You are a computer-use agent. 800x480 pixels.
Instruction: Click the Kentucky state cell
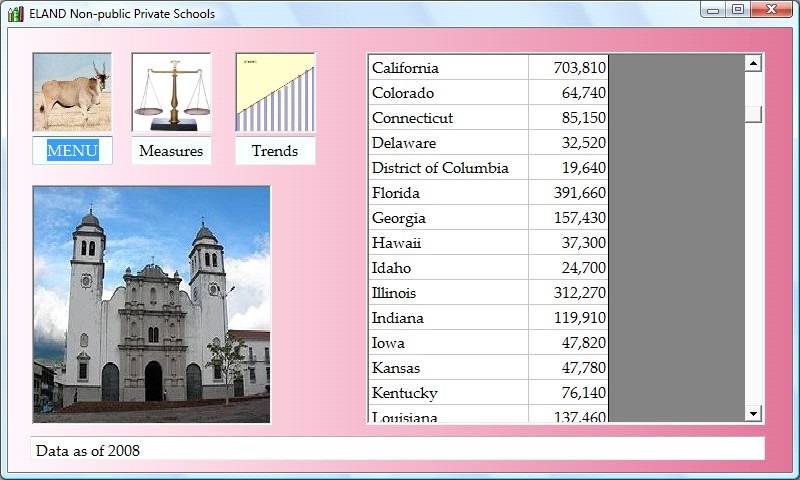click(448, 393)
